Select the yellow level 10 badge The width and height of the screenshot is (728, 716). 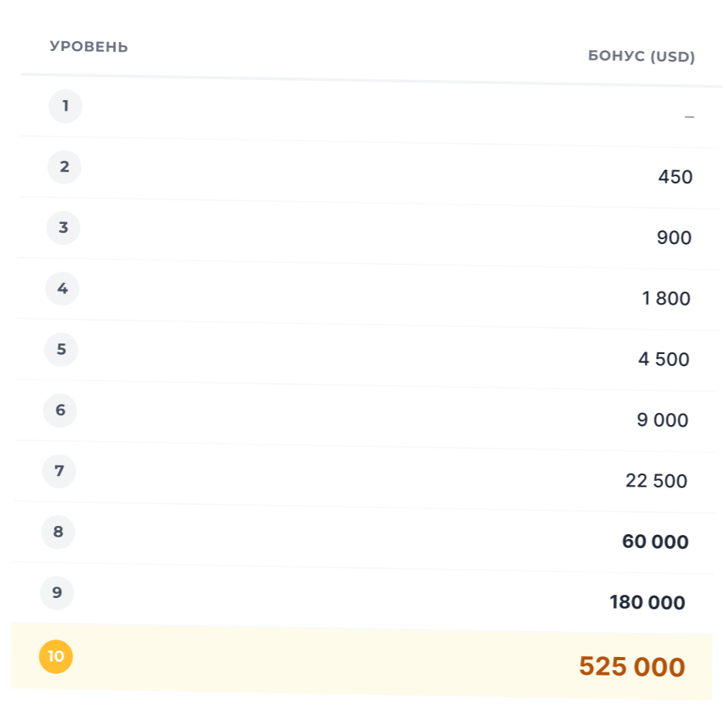point(56,656)
